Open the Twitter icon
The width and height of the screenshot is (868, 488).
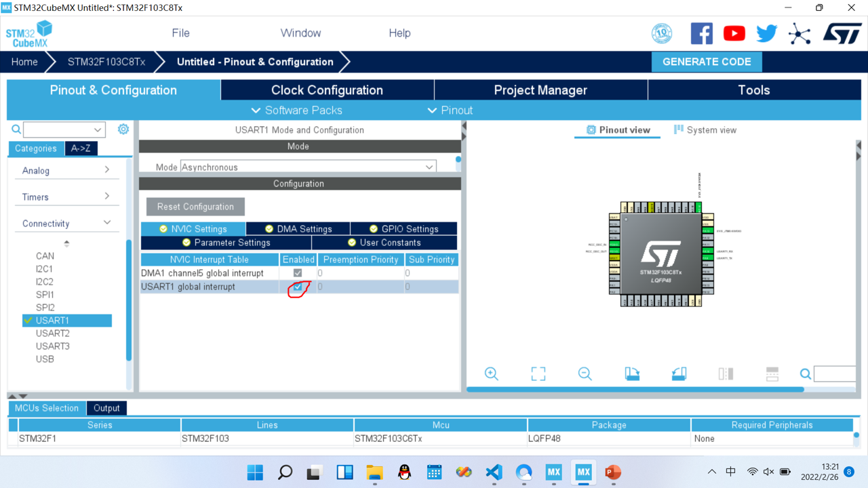[x=766, y=33]
